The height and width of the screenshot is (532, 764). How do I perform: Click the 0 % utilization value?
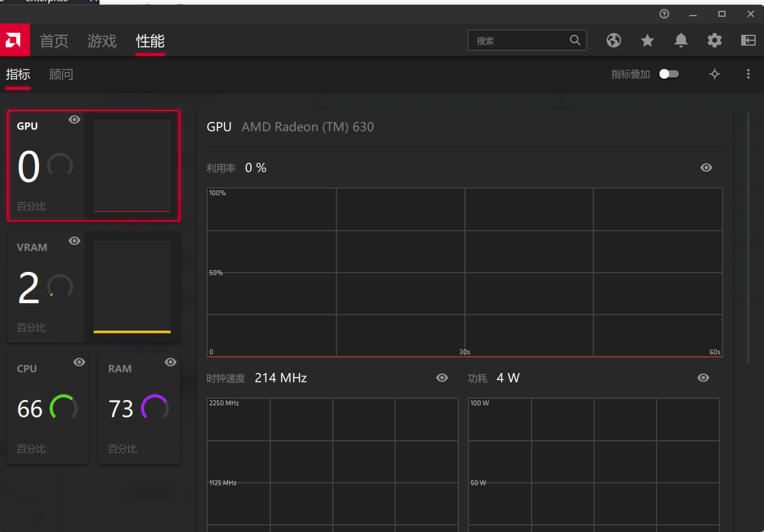(256, 168)
